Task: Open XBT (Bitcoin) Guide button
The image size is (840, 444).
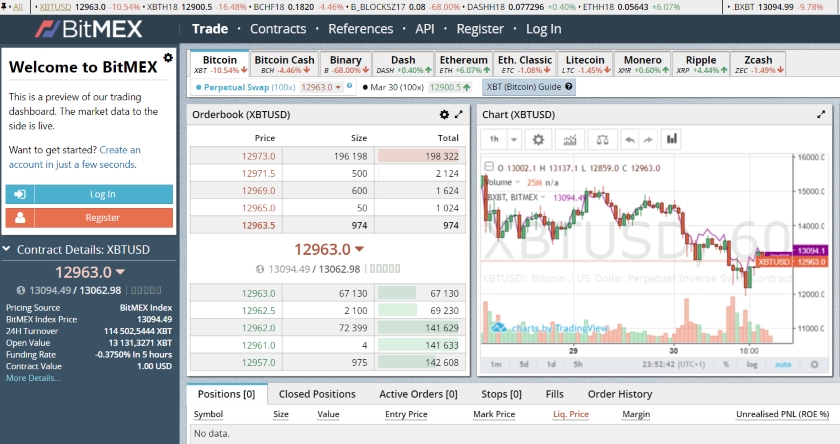Action: pyautogui.click(x=529, y=87)
